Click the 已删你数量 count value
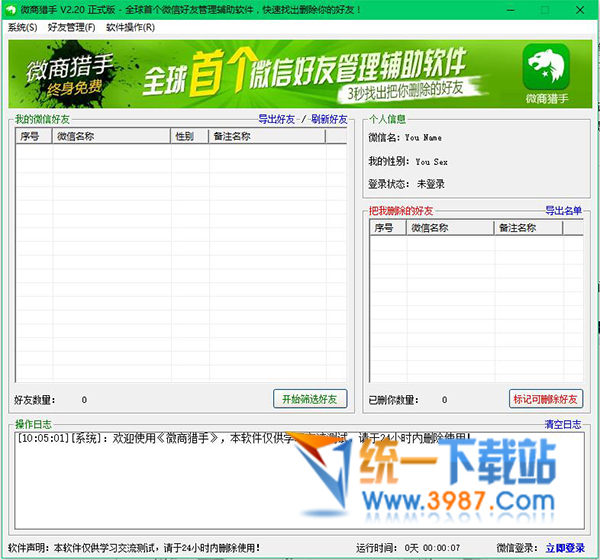600x560 pixels. (x=444, y=400)
